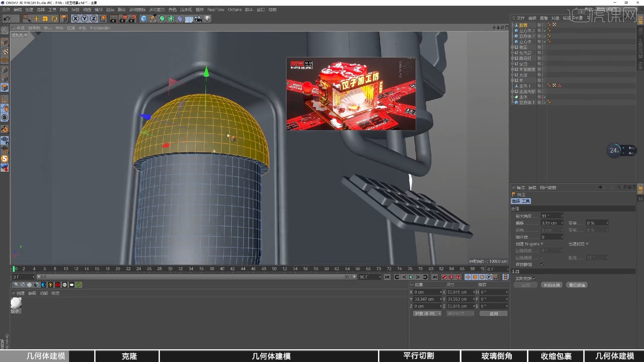Open the 文件 menu in main menu bar
The height and width of the screenshot is (362, 644).
[6, 10]
